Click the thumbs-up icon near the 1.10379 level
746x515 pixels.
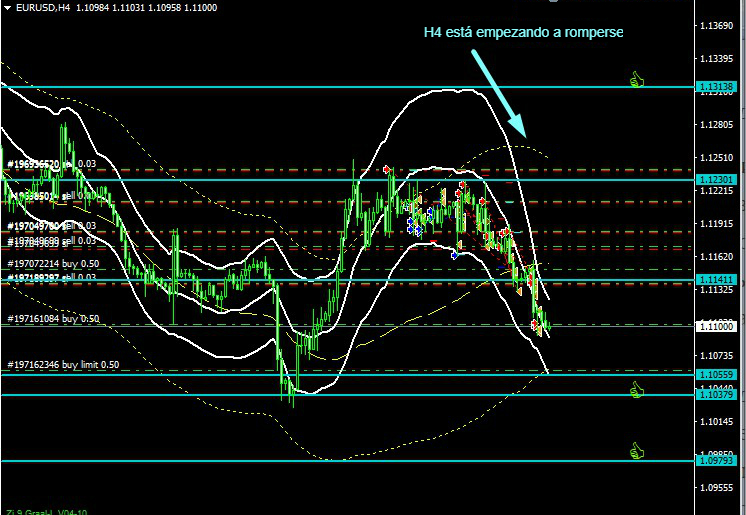[x=636, y=388]
